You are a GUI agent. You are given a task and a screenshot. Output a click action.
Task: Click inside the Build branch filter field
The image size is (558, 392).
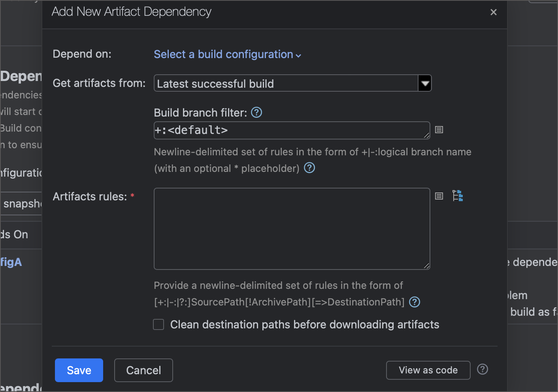pos(277,130)
